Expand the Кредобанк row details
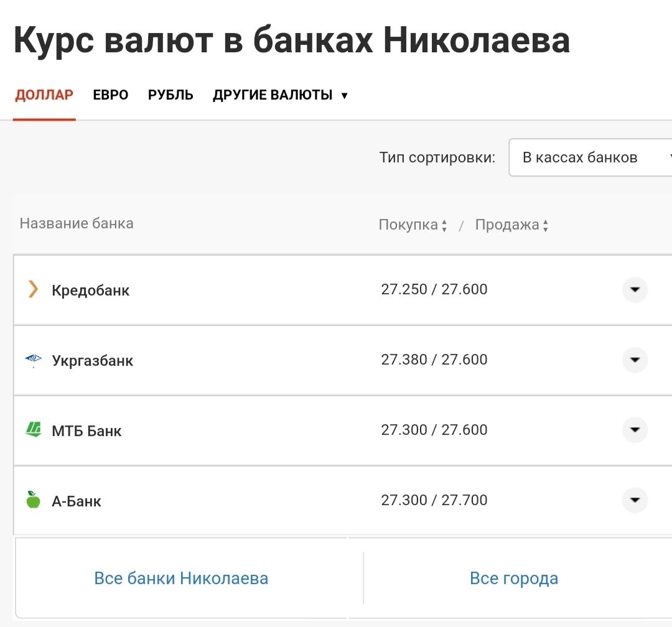The height and width of the screenshot is (627, 672). tap(635, 290)
